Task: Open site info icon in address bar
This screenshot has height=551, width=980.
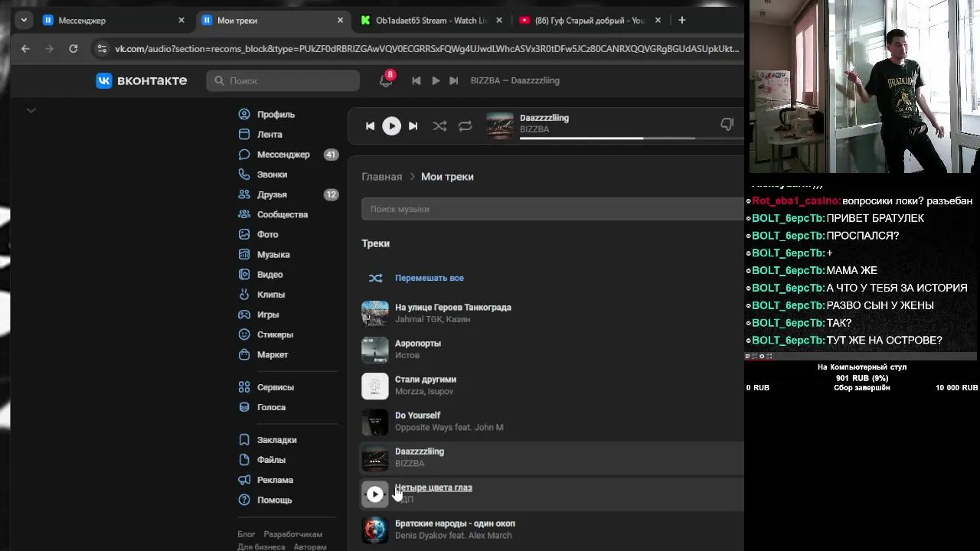Action: [x=102, y=48]
